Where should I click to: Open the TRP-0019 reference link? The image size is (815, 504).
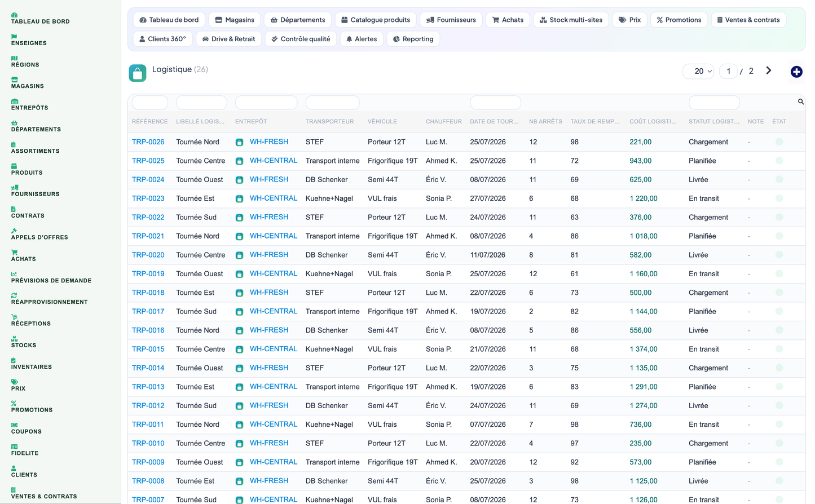(148, 274)
